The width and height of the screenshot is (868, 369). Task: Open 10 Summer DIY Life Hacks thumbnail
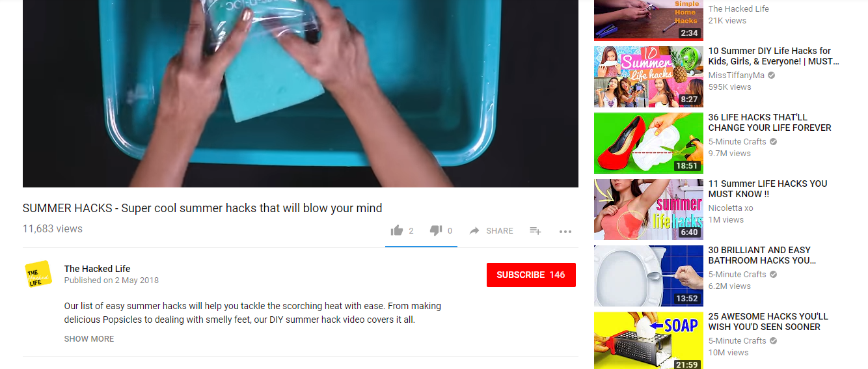(649, 76)
